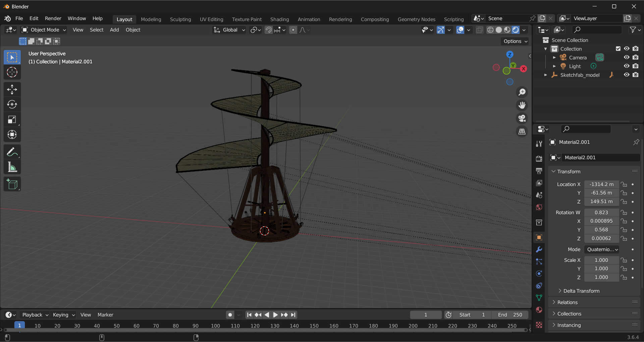Viewport: 644px width, 342px height.
Task: Open the Material properties tab
Action: (x=539, y=310)
